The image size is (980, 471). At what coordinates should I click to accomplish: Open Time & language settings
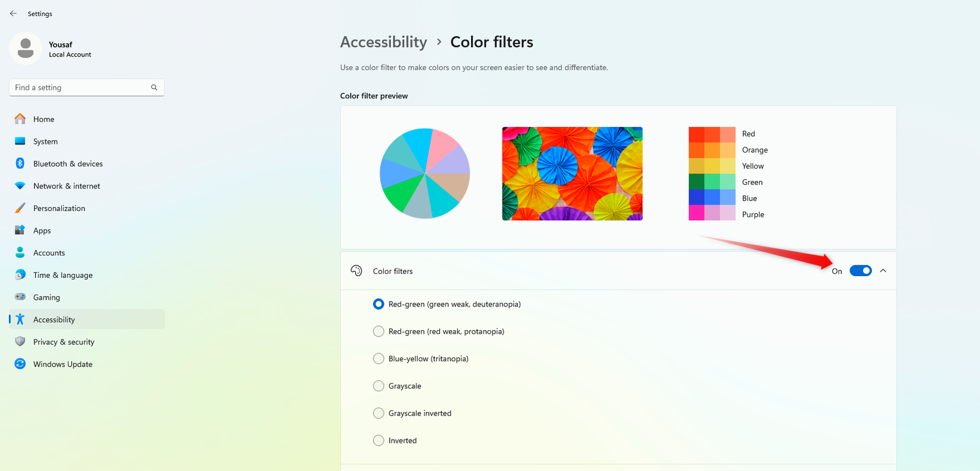(x=20, y=275)
